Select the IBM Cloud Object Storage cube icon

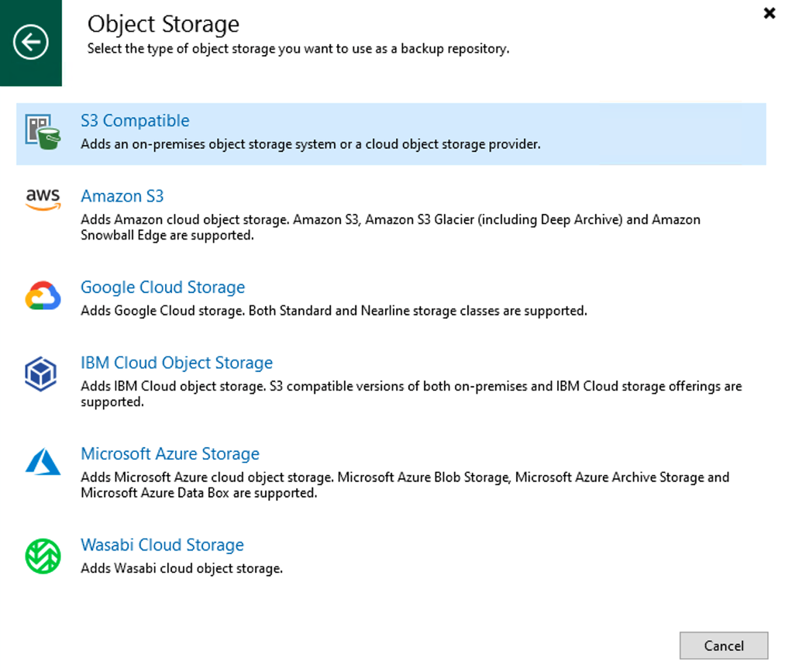pos(41,374)
